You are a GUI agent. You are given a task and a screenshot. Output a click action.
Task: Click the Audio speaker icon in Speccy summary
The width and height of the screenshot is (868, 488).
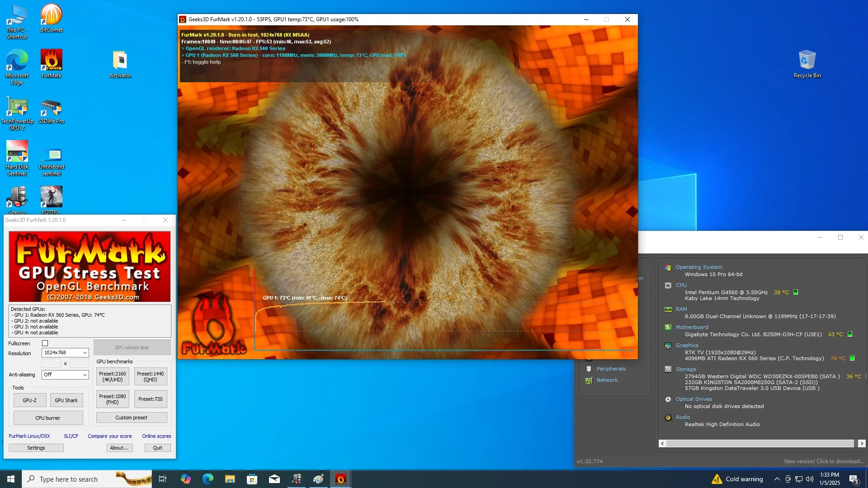[668, 418]
